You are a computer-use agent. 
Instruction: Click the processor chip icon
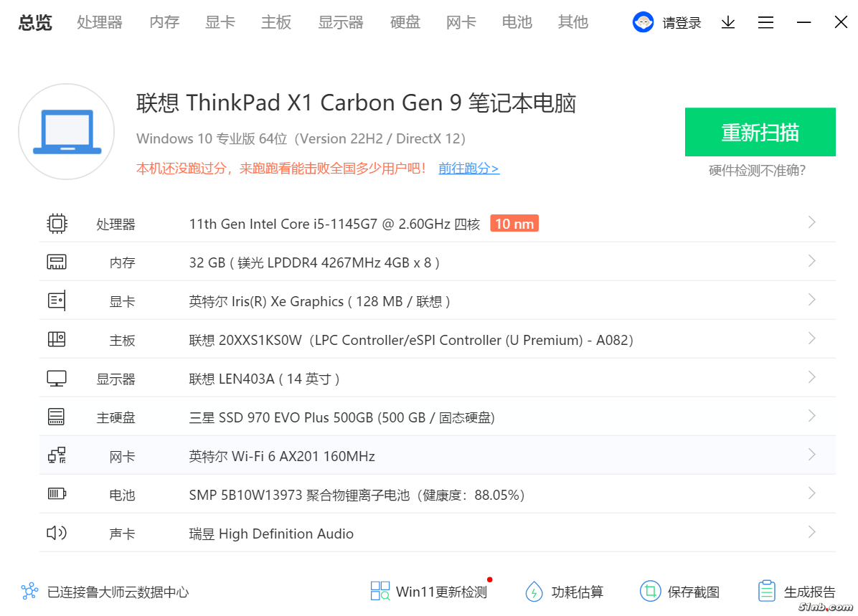pyautogui.click(x=57, y=224)
